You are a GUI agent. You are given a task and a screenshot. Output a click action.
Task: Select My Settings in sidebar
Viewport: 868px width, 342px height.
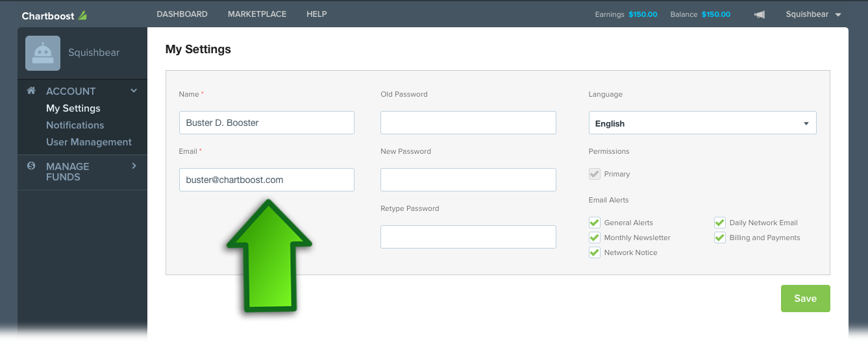(x=73, y=108)
